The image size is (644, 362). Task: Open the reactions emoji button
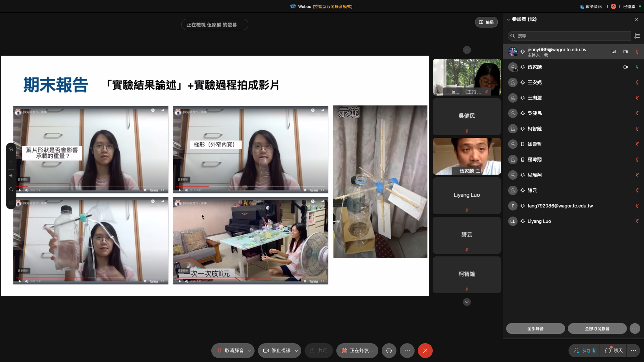tap(389, 351)
